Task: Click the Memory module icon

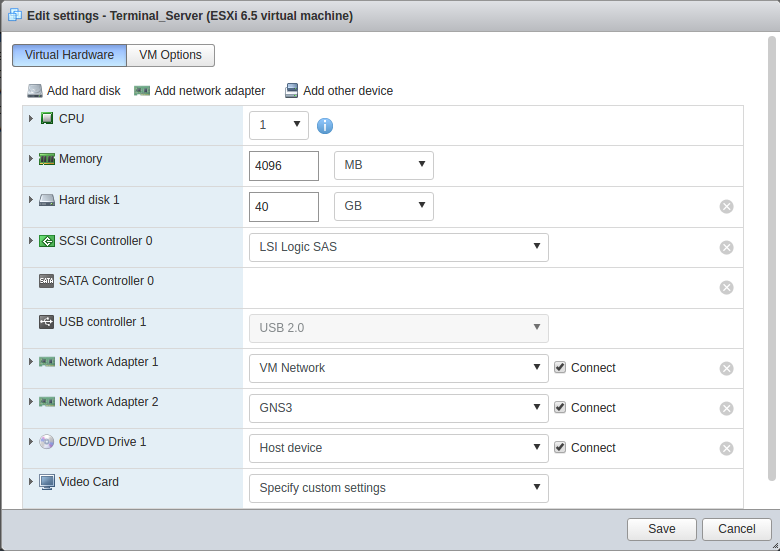Action: pyautogui.click(x=47, y=159)
